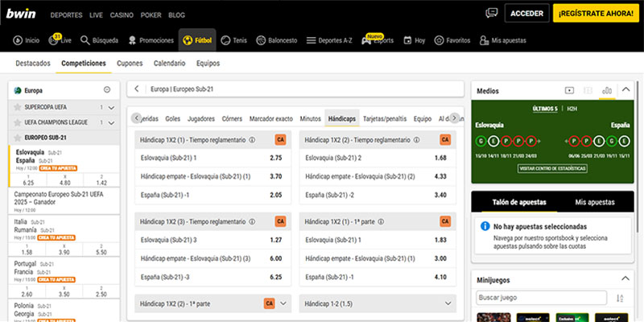This screenshot has width=644, height=322.
Task: Select Baloncesto sport
Action: coord(276,40)
